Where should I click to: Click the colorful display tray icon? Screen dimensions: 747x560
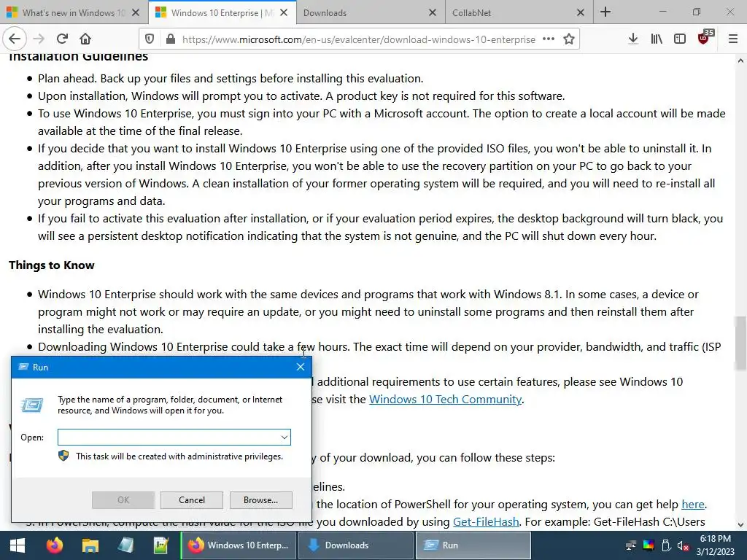tap(649, 545)
